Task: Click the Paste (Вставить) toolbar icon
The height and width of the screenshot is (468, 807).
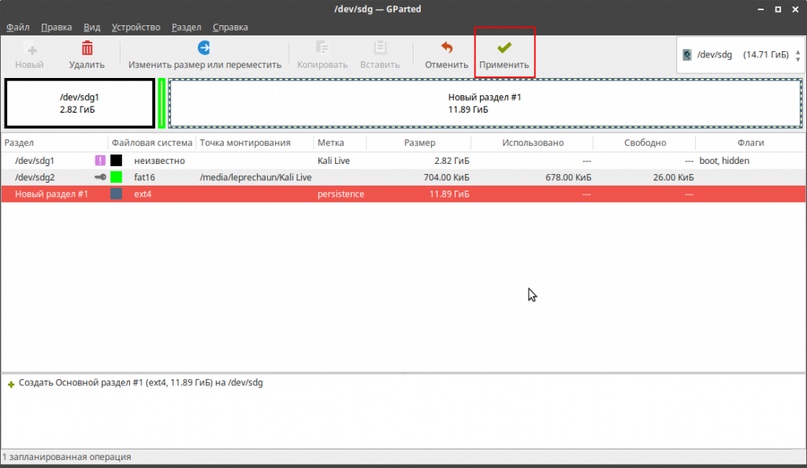Action: 379,48
